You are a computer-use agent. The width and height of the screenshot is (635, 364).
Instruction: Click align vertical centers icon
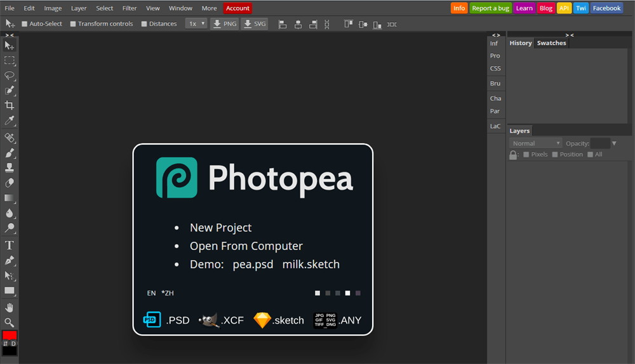363,24
